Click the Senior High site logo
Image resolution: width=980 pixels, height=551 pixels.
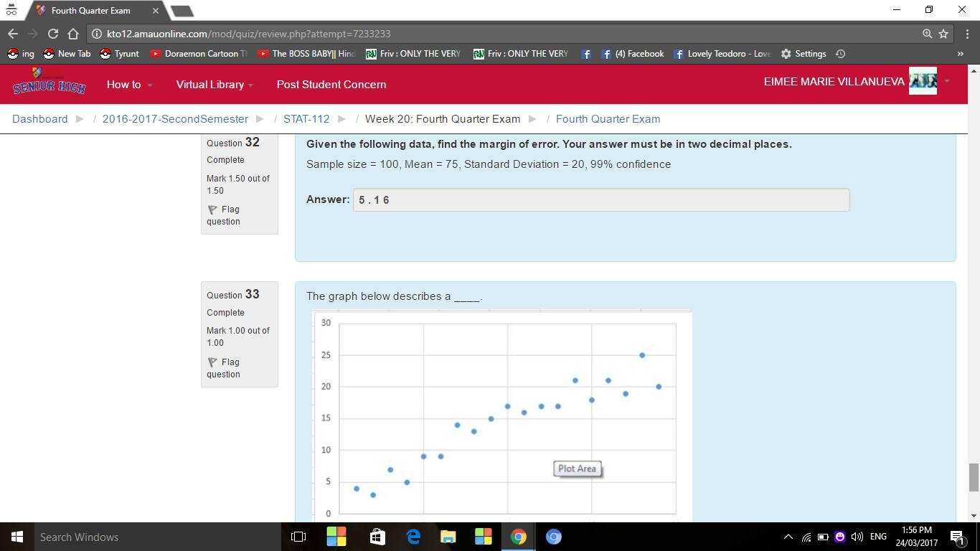coord(49,83)
